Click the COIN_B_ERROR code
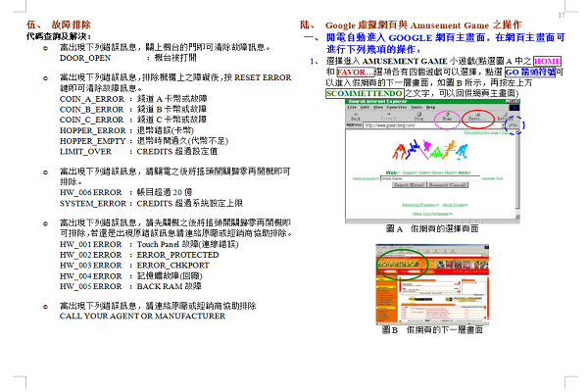The image size is (588, 392). point(91,110)
